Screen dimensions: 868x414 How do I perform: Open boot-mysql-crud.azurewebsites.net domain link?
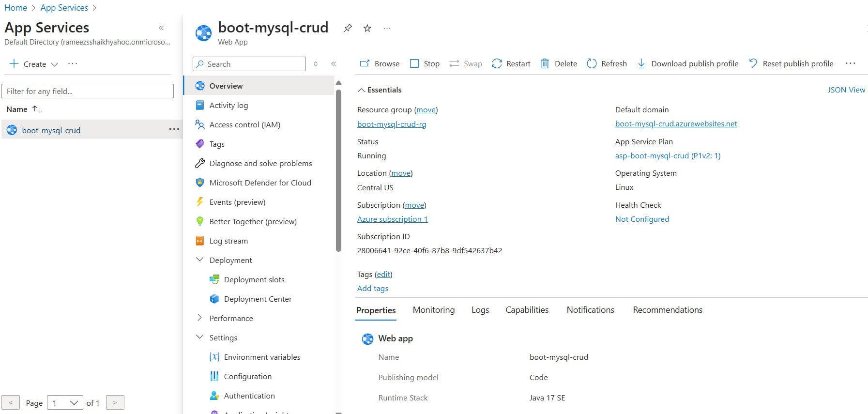tap(676, 124)
